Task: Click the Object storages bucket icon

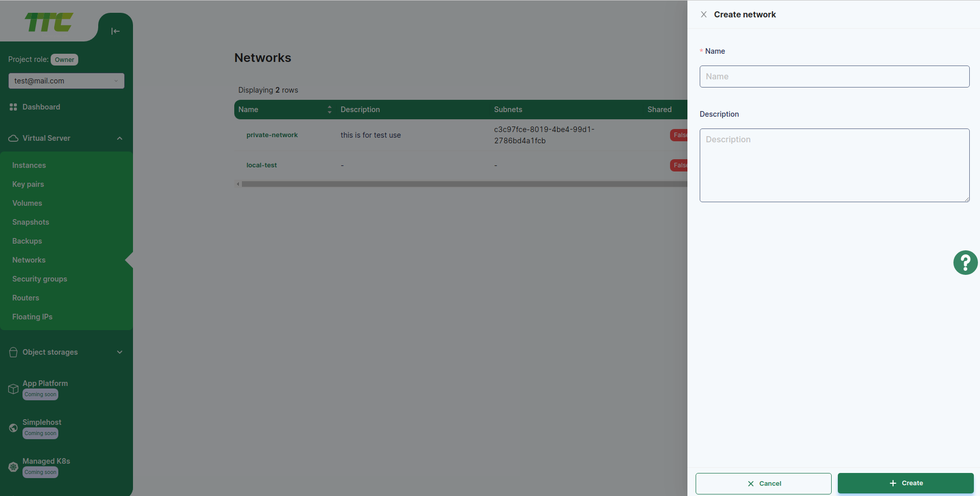Action: click(13, 352)
